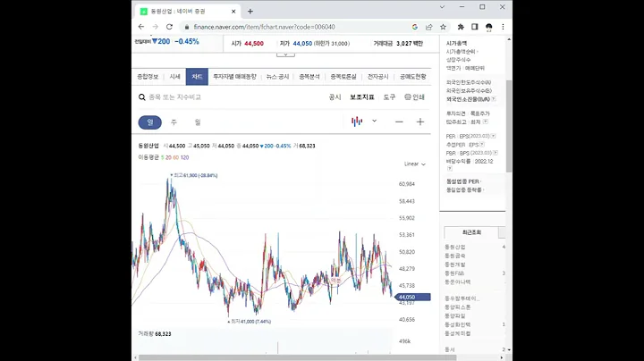Open a new browser tab
This screenshot has height=361, width=644.
pos(250,12)
